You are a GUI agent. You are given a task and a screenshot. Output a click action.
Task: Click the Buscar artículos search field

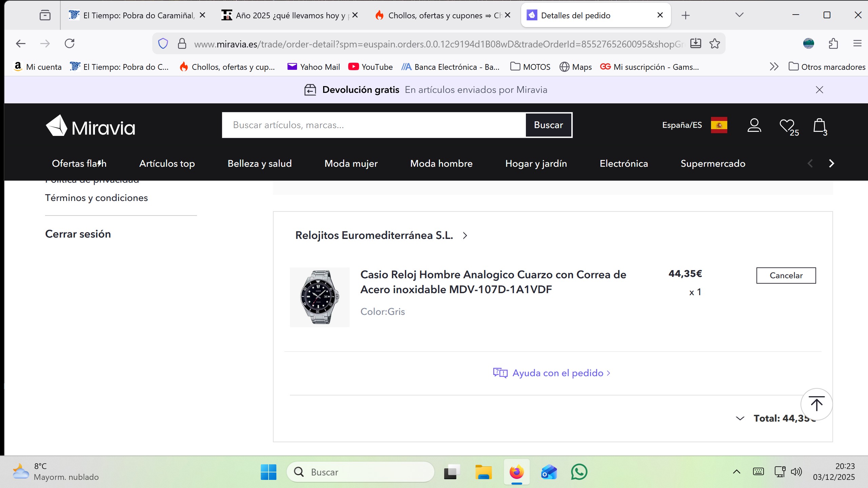pos(373,125)
